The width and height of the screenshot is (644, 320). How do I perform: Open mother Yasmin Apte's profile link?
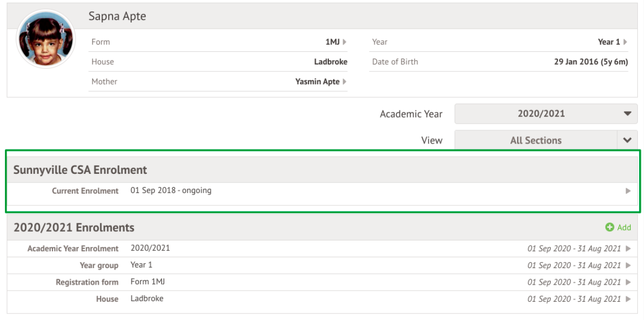coord(317,82)
